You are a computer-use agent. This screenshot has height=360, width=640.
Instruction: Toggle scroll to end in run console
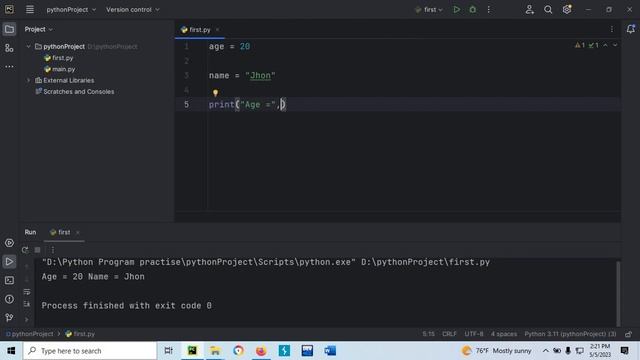click(x=27, y=304)
